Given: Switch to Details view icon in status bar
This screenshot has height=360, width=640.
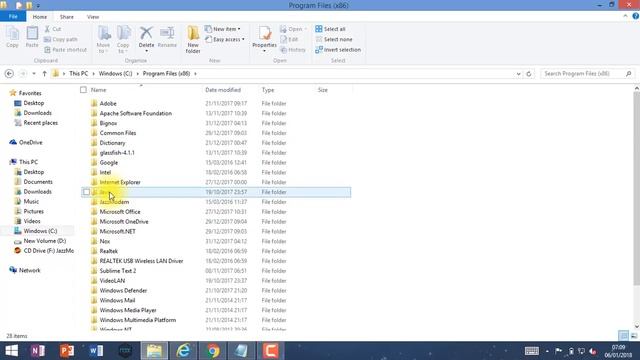Looking at the screenshot, I should (623, 336).
